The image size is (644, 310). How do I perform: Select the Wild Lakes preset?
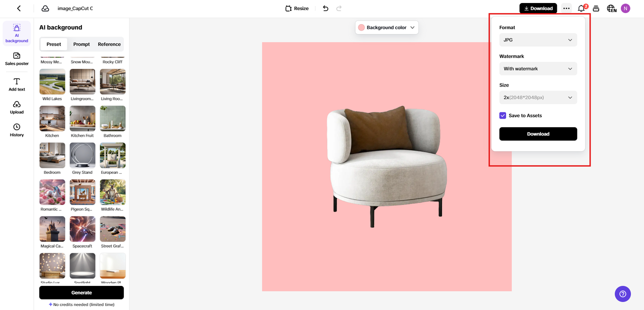(52, 81)
